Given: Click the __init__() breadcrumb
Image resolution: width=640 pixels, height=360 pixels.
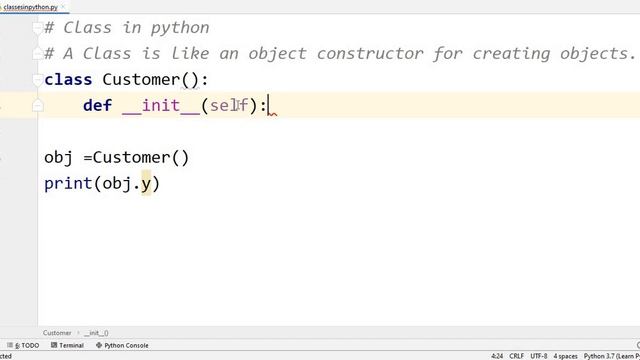Looking at the screenshot, I should pyautogui.click(x=96, y=333).
